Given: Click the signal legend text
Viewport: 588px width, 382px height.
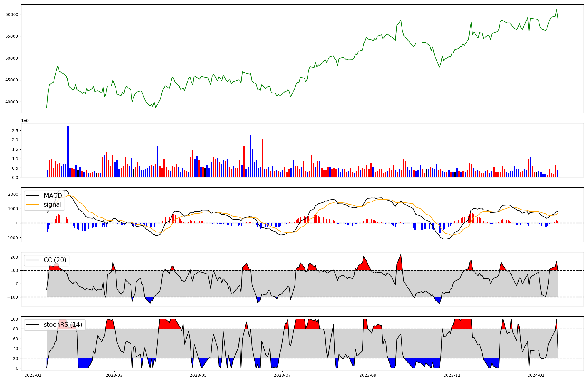Looking at the screenshot, I should (x=53, y=205).
